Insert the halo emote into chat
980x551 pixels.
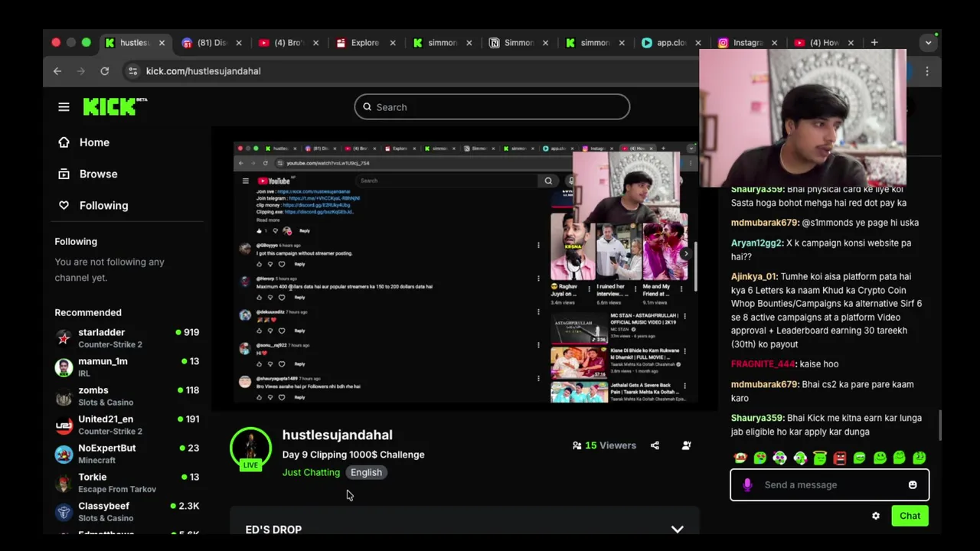click(x=819, y=458)
